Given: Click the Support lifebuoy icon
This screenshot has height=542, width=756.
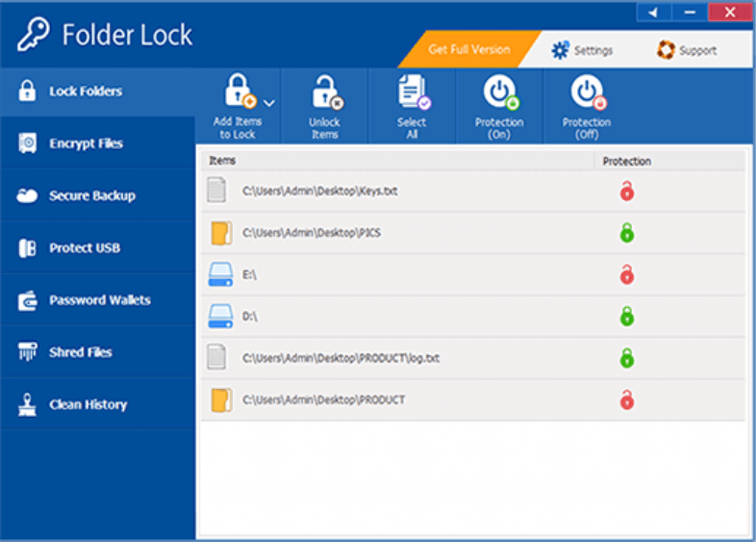Looking at the screenshot, I should (x=666, y=50).
